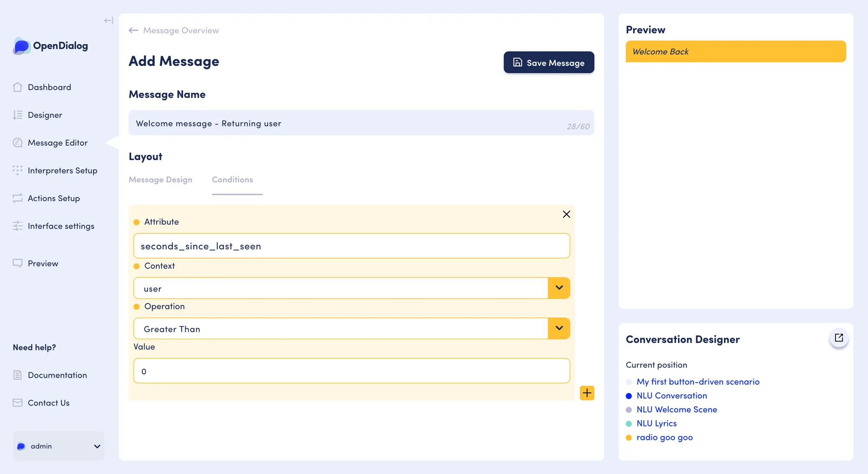Image resolution: width=868 pixels, height=474 pixels.
Task: Open Documentation help link
Action: coord(57,375)
